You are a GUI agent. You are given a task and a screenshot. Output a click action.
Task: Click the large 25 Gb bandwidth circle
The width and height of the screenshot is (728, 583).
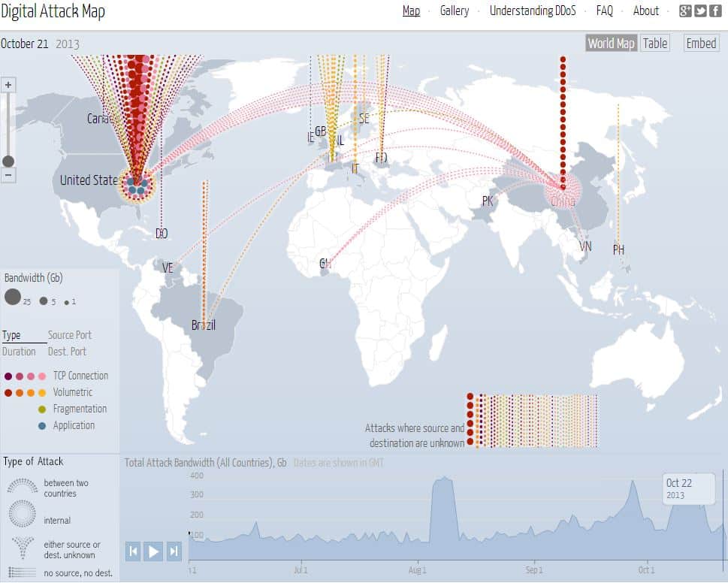pyautogui.click(x=13, y=297)
